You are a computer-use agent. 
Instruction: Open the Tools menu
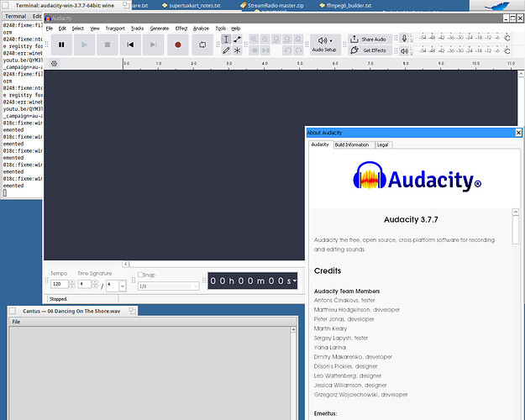pyautogui.click(x=220, y=29)
